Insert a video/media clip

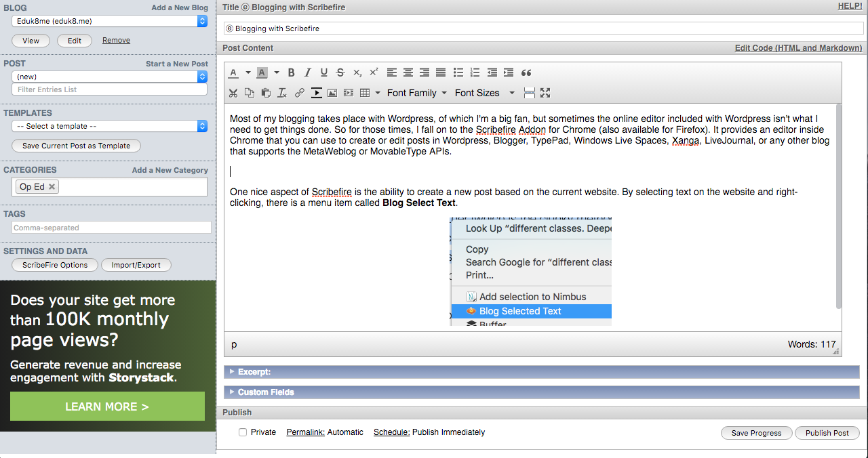[x=349, y=93]
